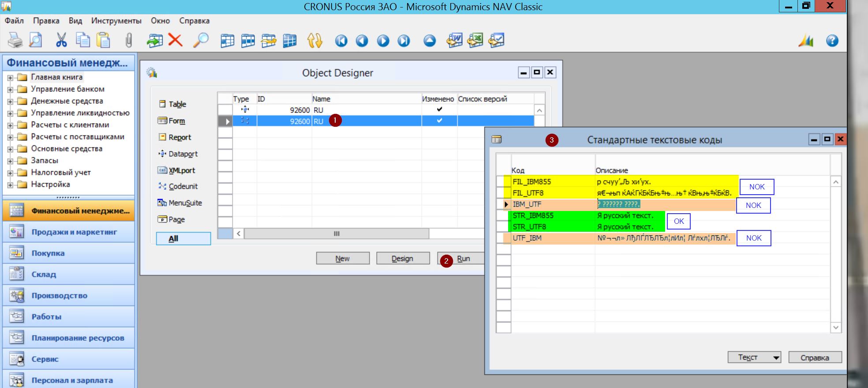Click the Dynamics NAV logo icon at toolbar right
The image size is (868, 388).
(x=806, y=41)
